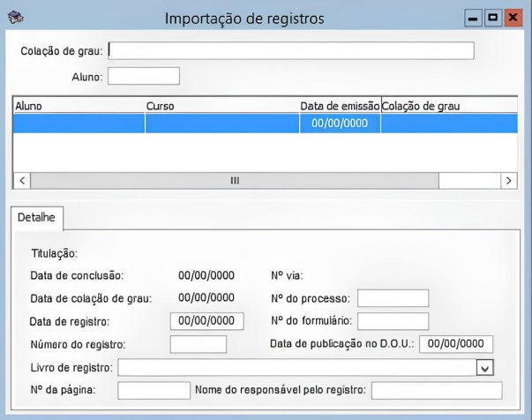532x420 pixels.
Task: Click the horizontal scrollbar thumb
Action: click(235, 180)
